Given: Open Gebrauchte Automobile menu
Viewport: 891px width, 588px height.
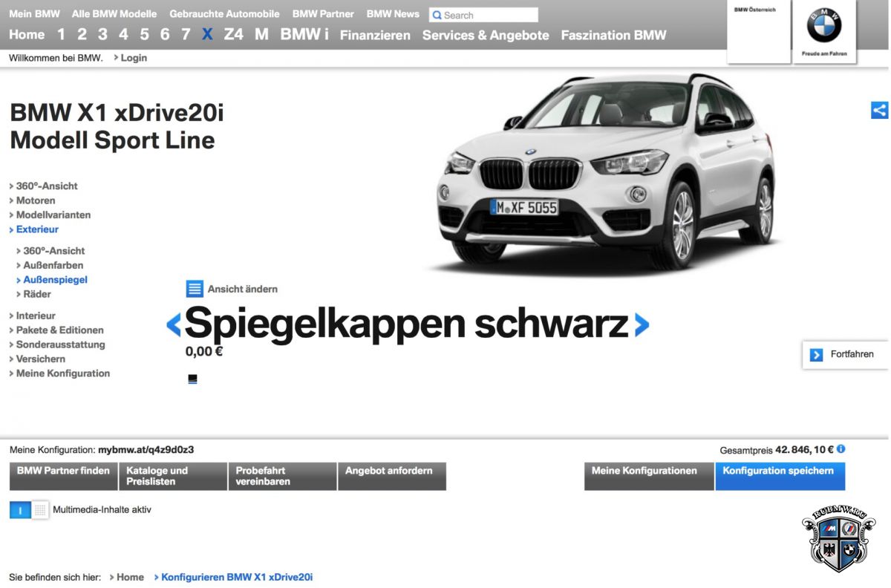Looking at the screenshot, I should (224, 14).
